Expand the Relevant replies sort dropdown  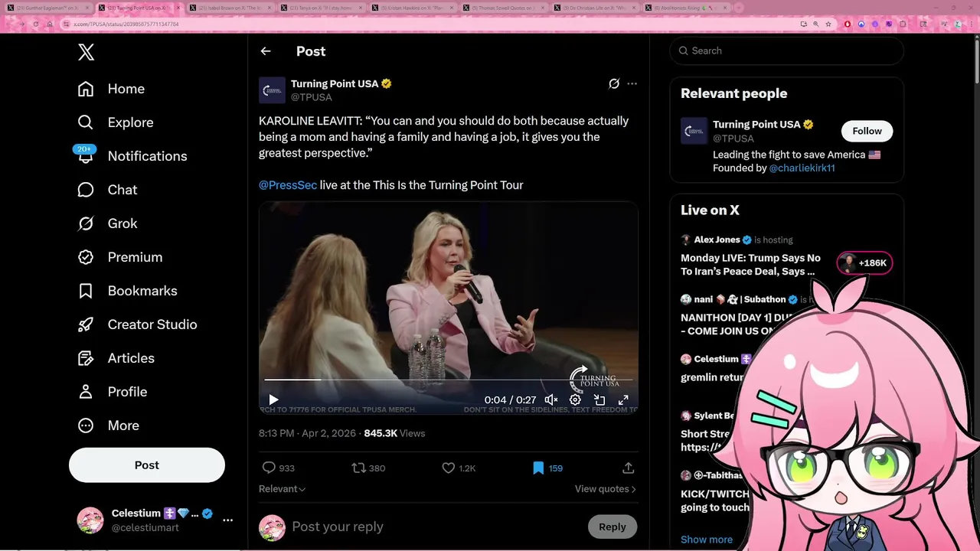click(282, 489)
